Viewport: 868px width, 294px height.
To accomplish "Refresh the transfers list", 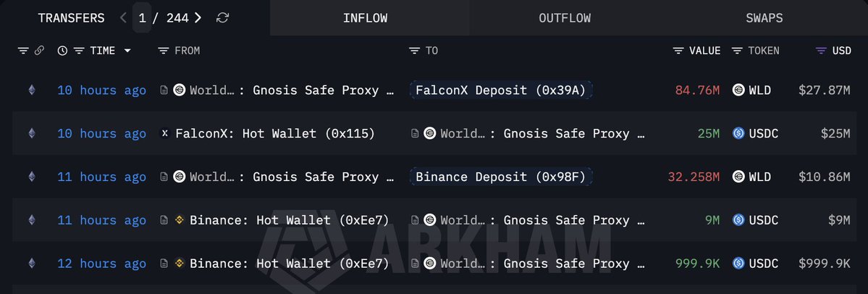I will pos(223,18).
